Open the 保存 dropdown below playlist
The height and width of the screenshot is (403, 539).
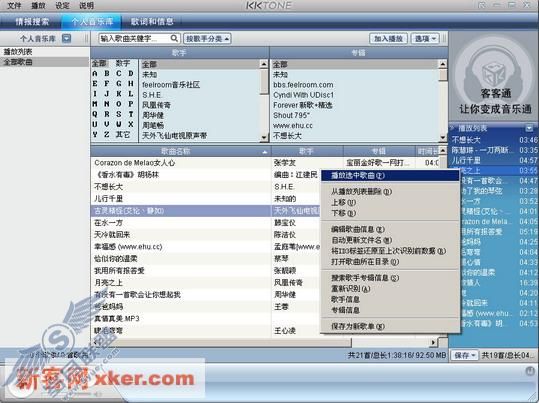click(464, 355)
